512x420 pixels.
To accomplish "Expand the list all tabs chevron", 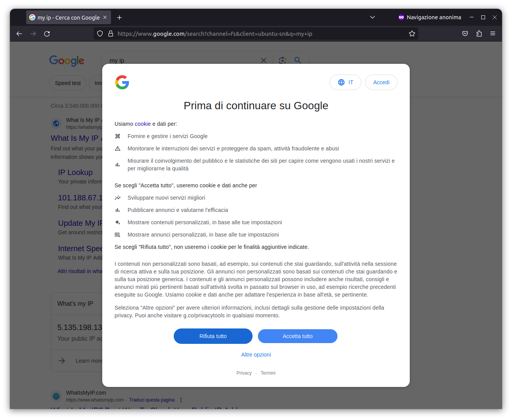I will pyautogui.click(x=372, y=17).
